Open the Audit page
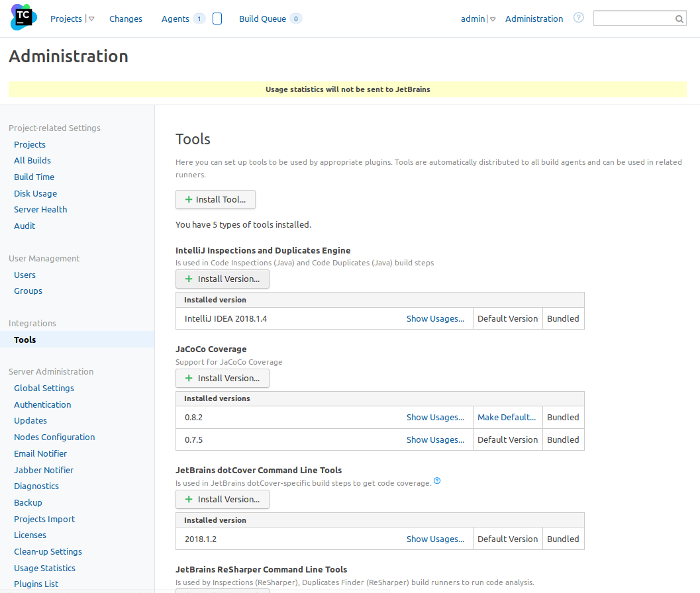Viewport: 700px width, 593px height. pos(25,226)
